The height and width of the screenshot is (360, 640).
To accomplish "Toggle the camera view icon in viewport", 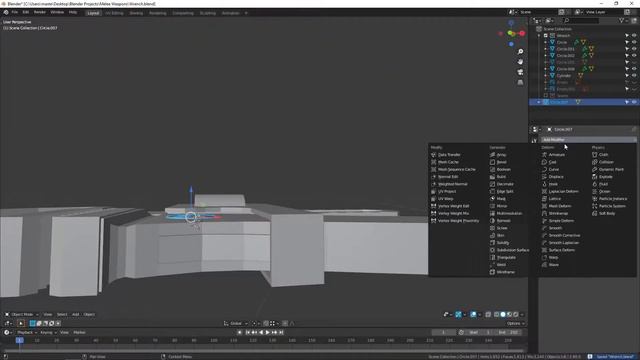I will click(x=520, y=72).
